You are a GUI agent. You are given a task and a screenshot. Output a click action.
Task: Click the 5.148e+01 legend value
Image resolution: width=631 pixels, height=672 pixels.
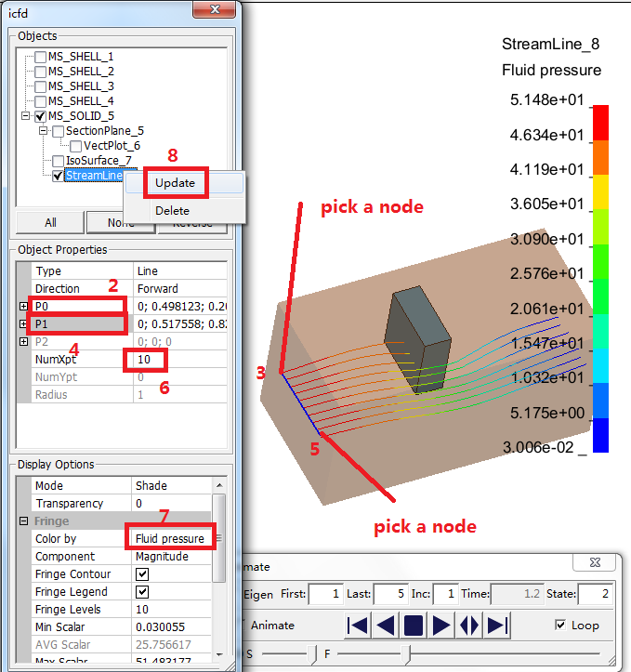pos(547,99)
